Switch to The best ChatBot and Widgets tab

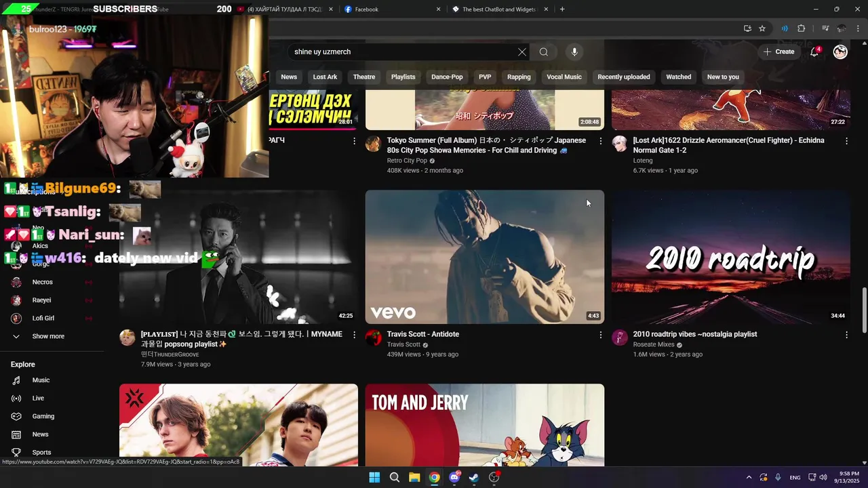pos(500,9)
